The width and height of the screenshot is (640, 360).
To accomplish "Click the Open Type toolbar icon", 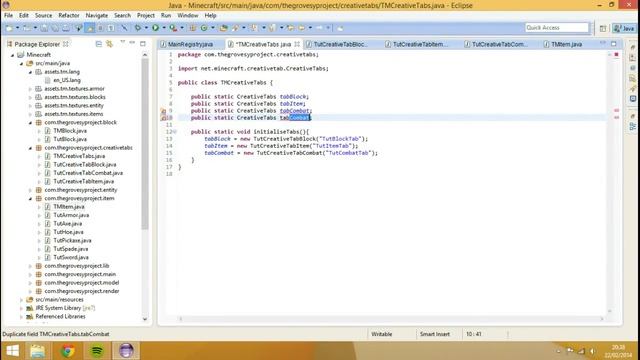I will (224, 28).
